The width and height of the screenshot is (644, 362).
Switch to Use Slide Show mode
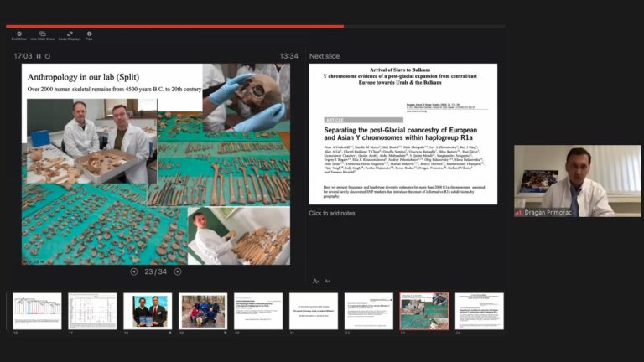42,34
